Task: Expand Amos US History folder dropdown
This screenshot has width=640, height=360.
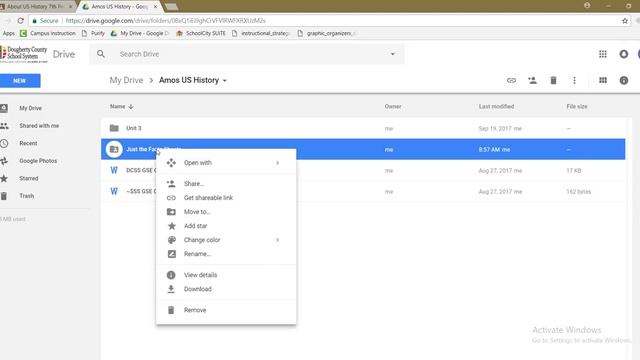Action: point(224,81)
